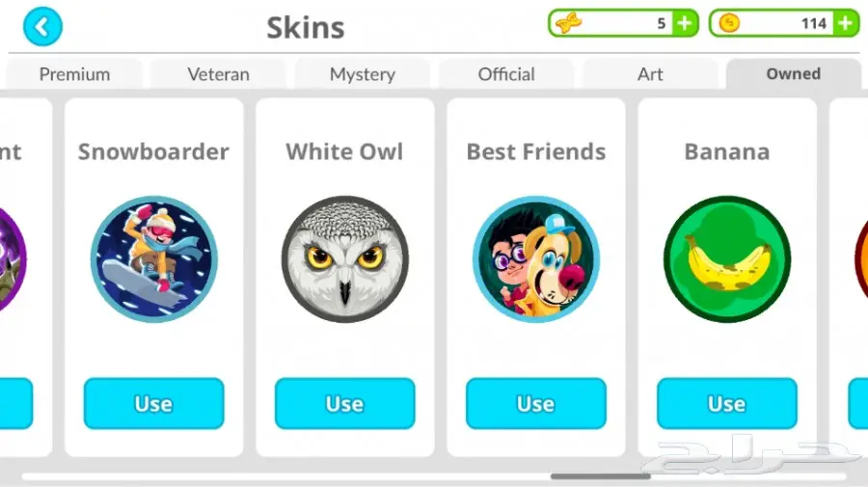The height and width of the screenshot is (487, 868).
Task: Use the White Owl skin
Action: click(x=345, y=403)
